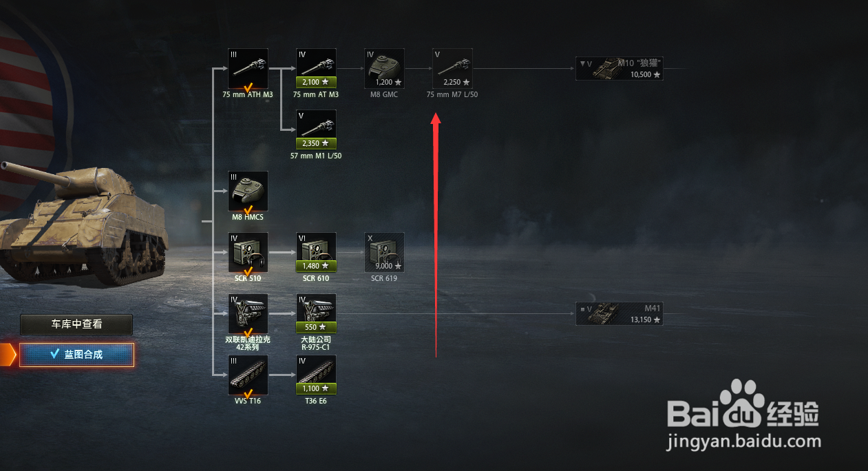
Task: Click the 车库中查看 garage view button
Action: (76, 324)
